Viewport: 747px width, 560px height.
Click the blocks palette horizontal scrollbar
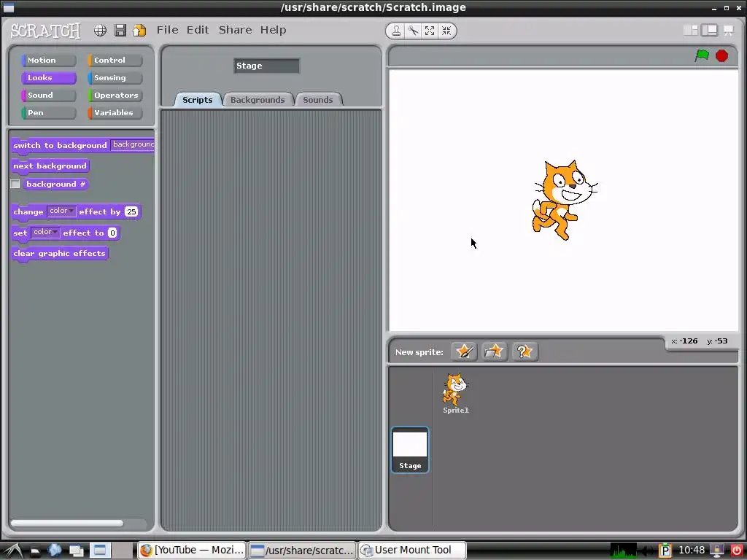[66, 524]
